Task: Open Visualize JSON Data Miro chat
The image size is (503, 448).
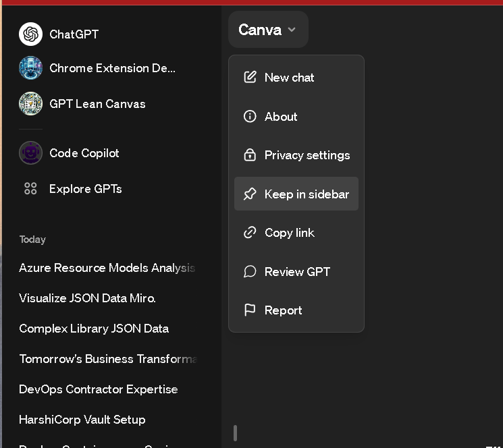Action: (87, 298)
